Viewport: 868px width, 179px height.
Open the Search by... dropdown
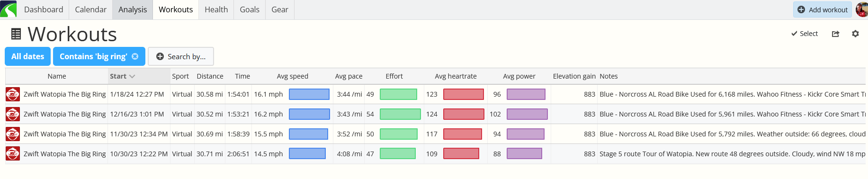181,56
